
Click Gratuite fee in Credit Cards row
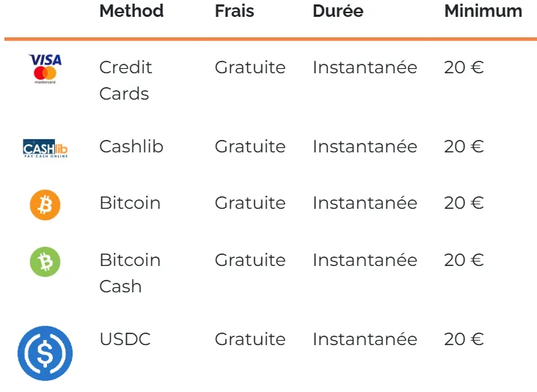point(250,67)
